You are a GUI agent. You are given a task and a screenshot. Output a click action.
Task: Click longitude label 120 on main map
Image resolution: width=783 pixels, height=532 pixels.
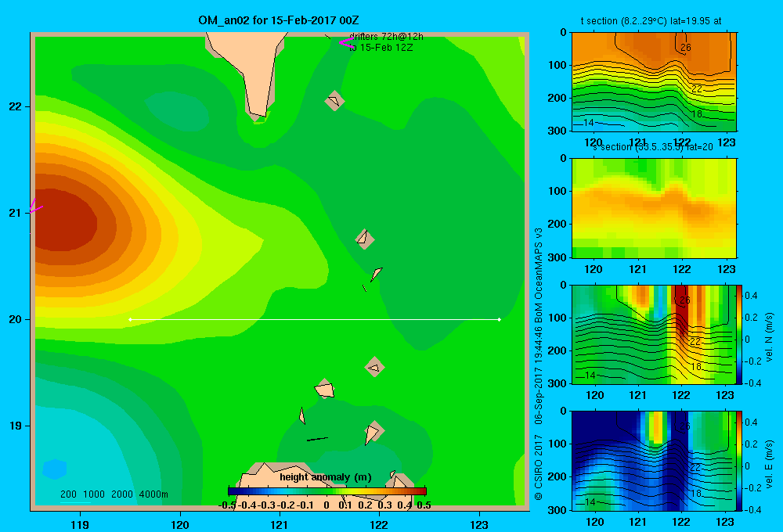(180, 524)
